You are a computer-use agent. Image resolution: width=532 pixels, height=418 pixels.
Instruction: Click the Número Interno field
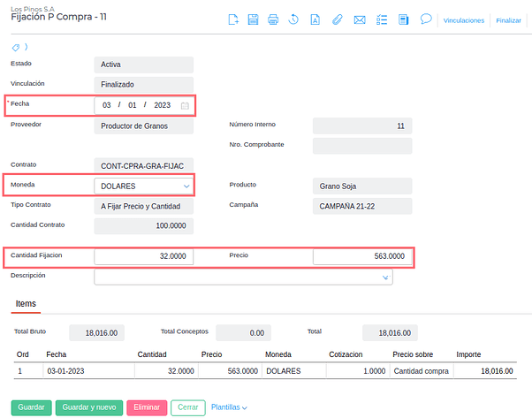362,125
